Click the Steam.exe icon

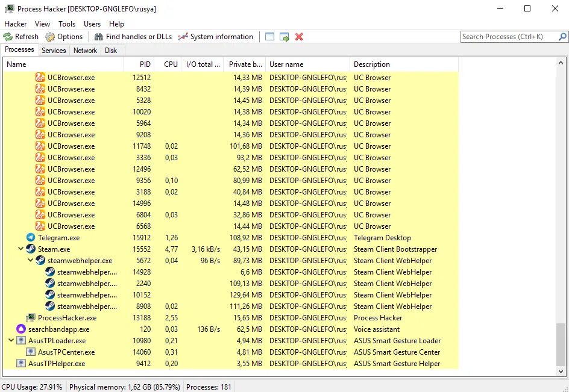pyautogui.click(x=31, y=249)
